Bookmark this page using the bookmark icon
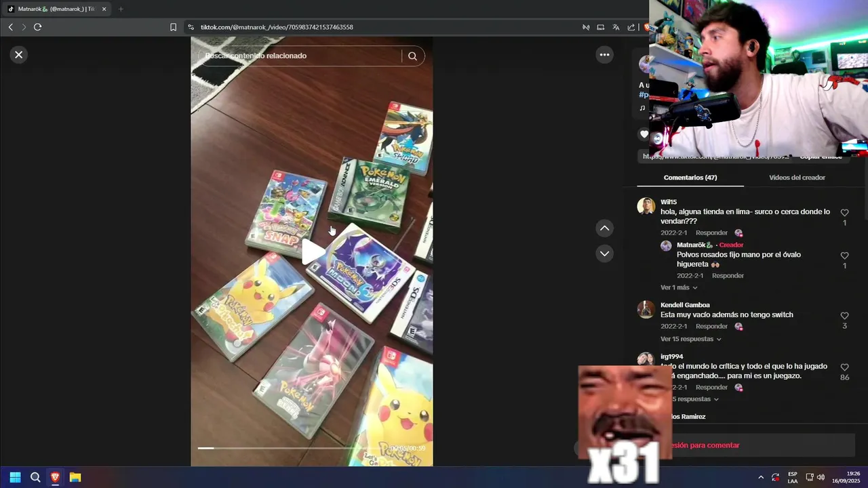Screen dimensions: 868x488 tap(173, 27)
